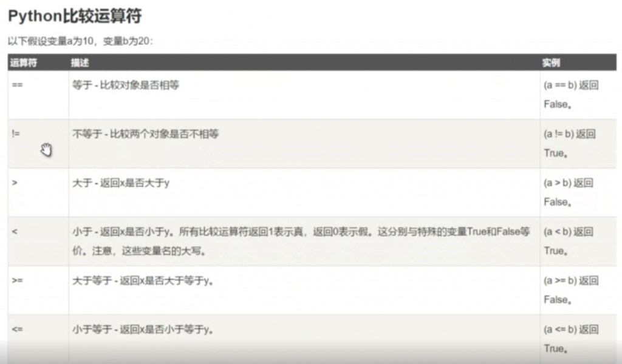Click example '(a < b) 返回'
Image resolution: width=622 pixels, height=364 pixels.
[x=568, y=231]
